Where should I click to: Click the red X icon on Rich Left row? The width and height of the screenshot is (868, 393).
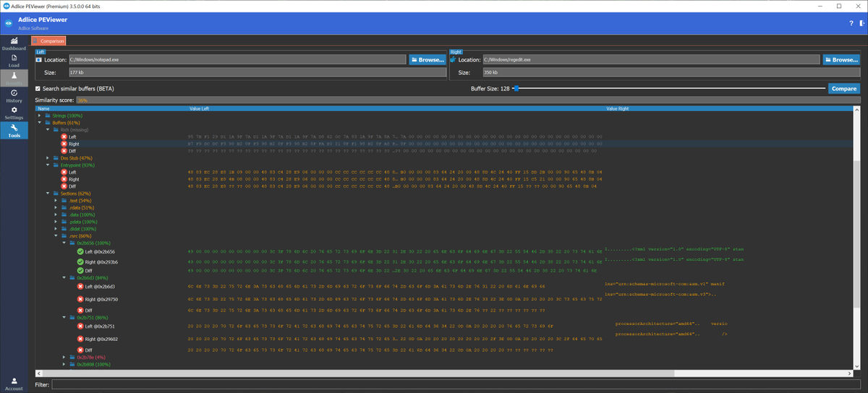click(x=64, y=137)
